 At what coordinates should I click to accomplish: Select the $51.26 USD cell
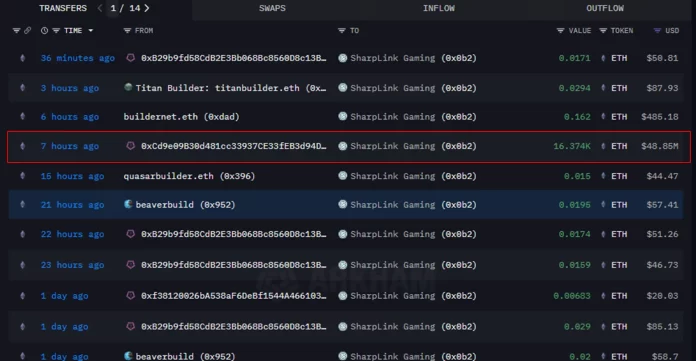pos(662,234)
